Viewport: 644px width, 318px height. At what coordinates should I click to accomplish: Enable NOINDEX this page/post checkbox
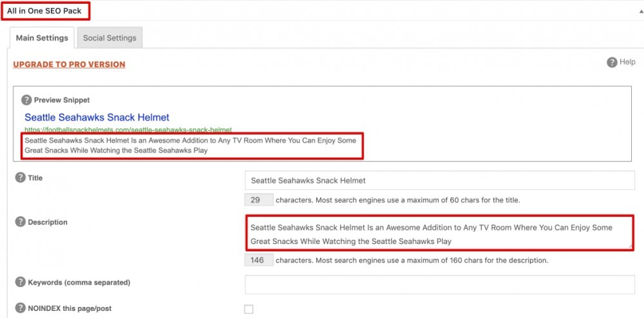click(x=249, y=309)
